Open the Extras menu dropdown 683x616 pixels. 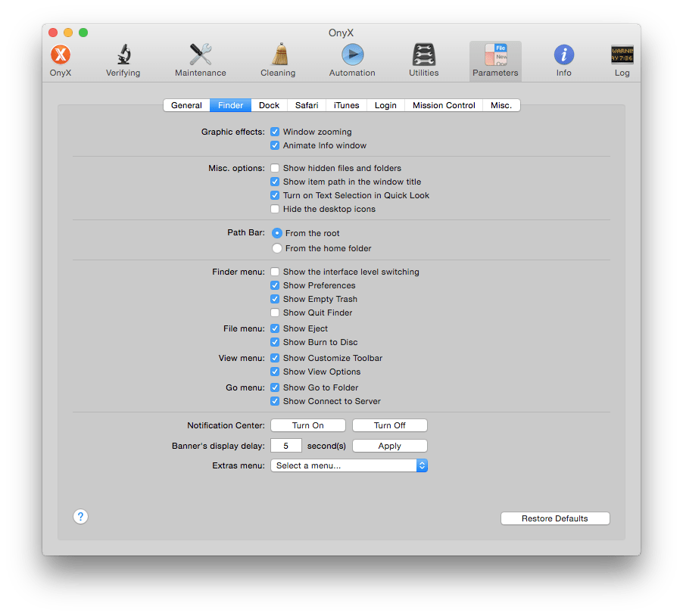tap(348, 465)
